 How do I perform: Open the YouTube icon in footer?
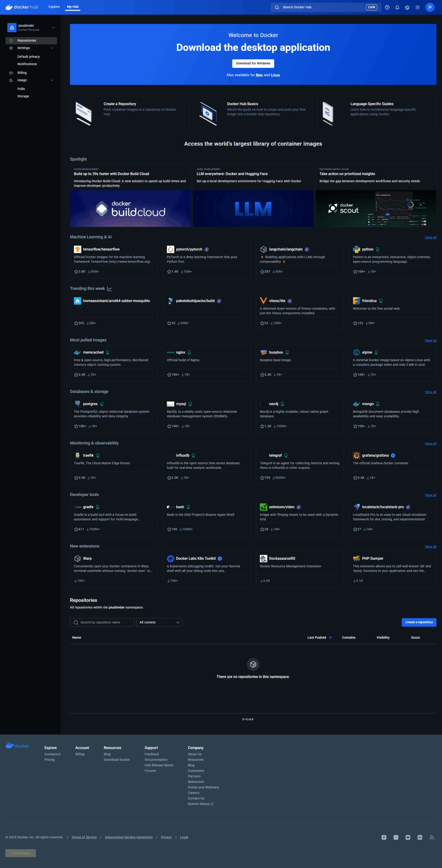point(408,837)
